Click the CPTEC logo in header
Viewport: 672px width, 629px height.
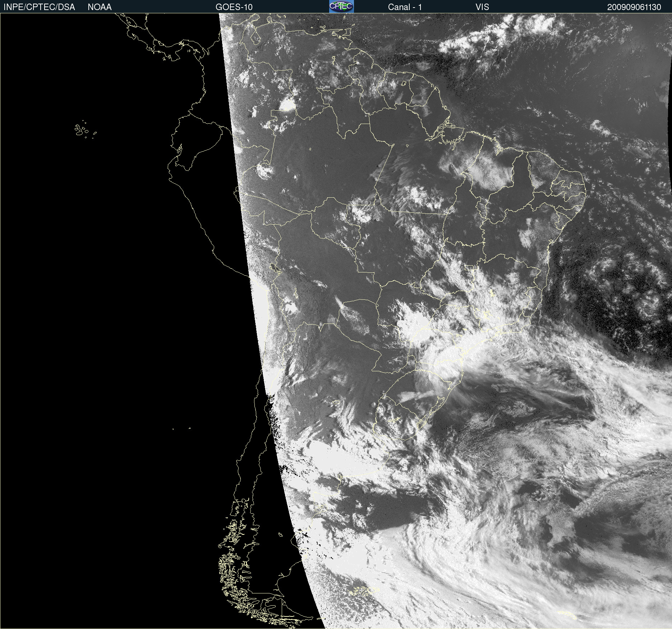click(x=341, y=6)
